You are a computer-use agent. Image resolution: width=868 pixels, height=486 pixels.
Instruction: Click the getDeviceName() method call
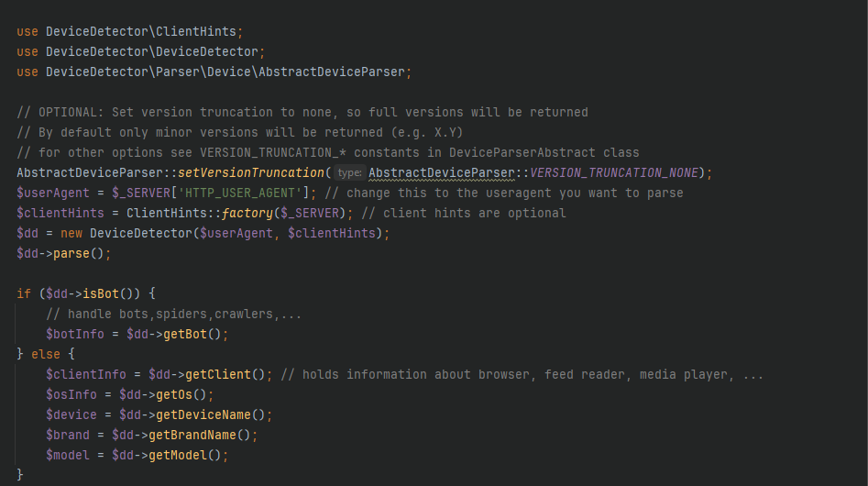tap(211, 414)
